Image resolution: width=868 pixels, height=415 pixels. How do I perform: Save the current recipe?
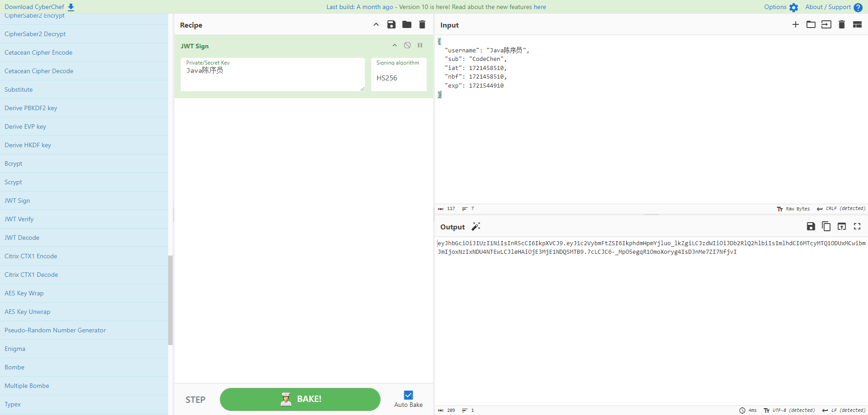(392, 25)
